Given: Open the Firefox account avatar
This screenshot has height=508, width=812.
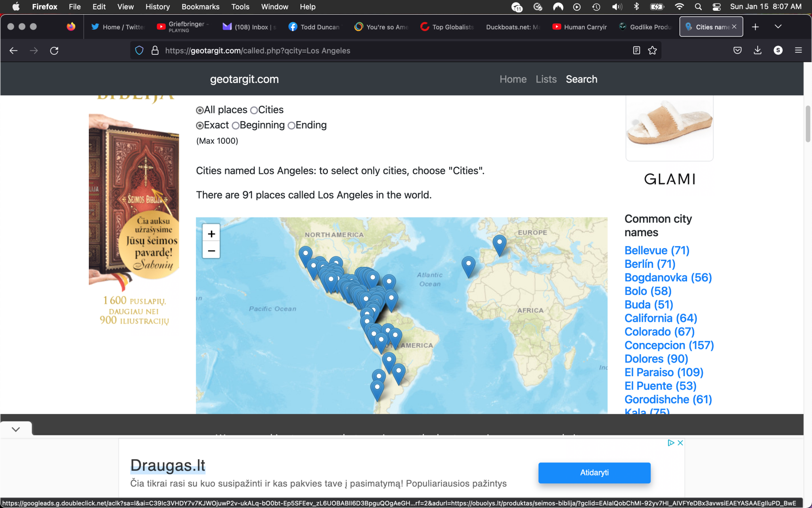Looking at the screenshot, I should pyautogui.click(x=778, y=50).
